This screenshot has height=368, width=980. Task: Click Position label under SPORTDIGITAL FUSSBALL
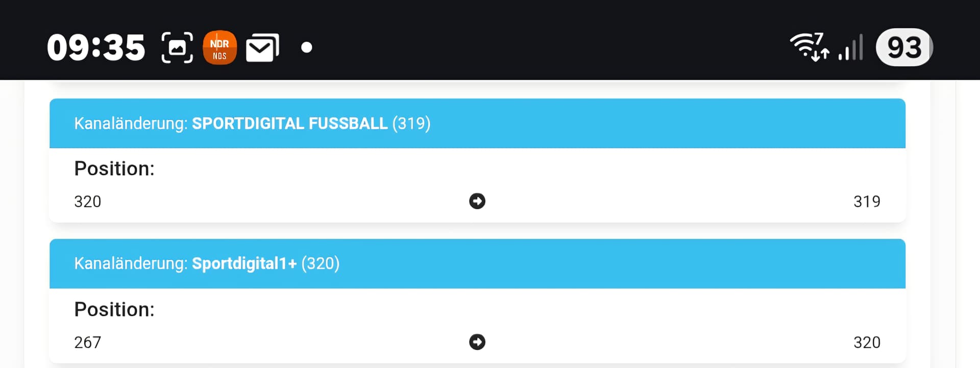point(114,169)
